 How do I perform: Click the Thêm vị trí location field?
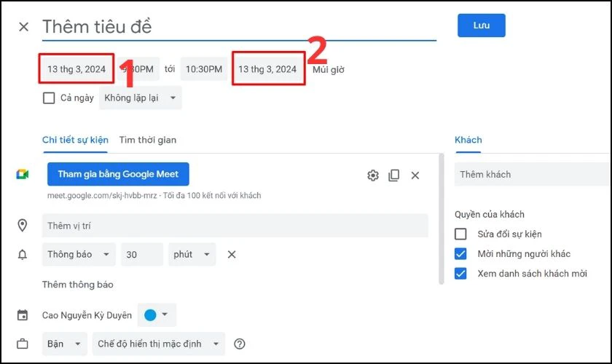(x=235, y=226)
